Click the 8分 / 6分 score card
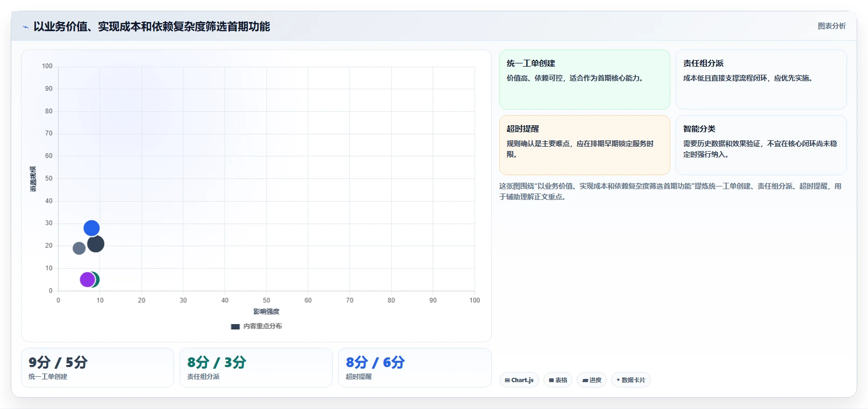This screenshot has height=409, width=868. tap(414, 368)
